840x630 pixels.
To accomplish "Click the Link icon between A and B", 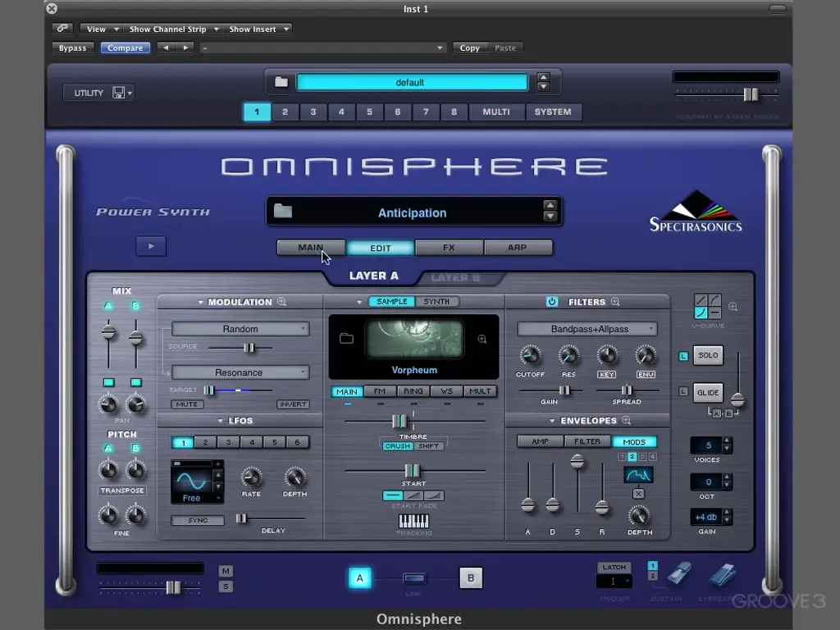I will [414, 578].
